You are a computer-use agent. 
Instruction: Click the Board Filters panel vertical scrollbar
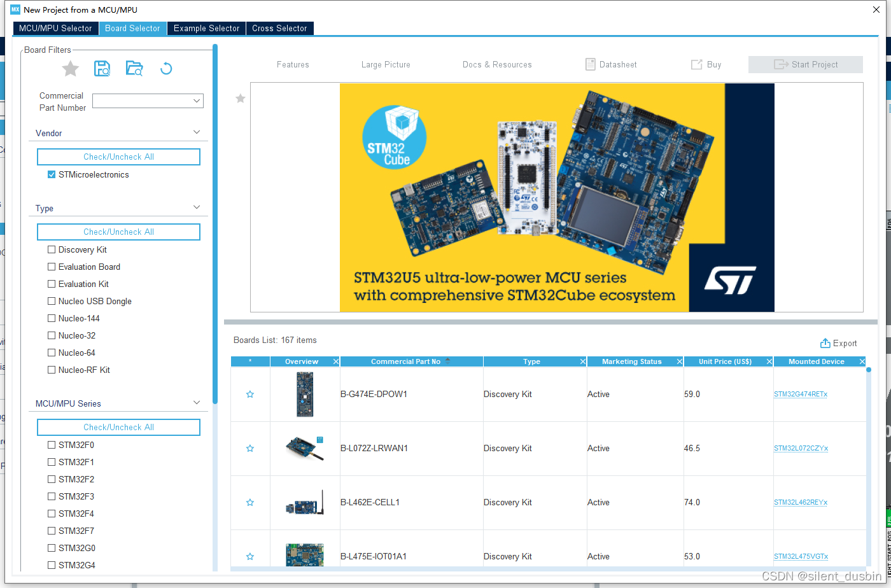point(215,223)
